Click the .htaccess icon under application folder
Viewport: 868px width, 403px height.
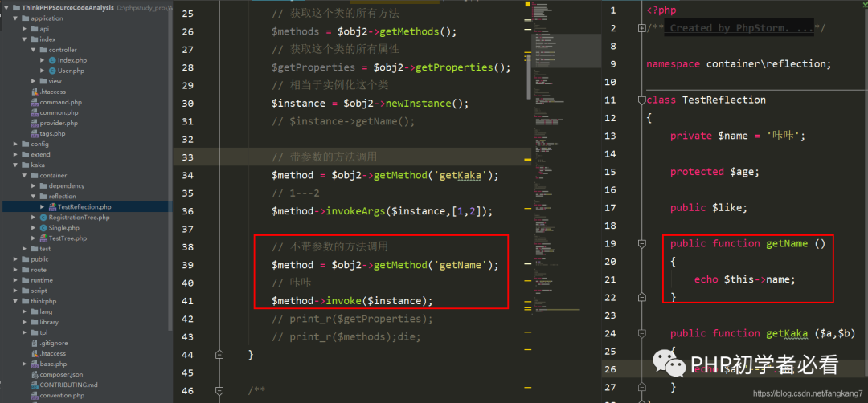click(35, 92)
